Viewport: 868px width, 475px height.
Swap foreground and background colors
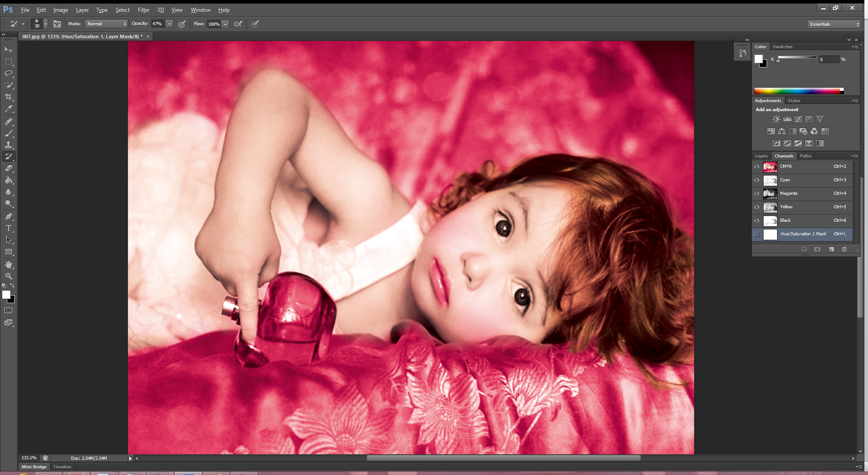(12, 286)
